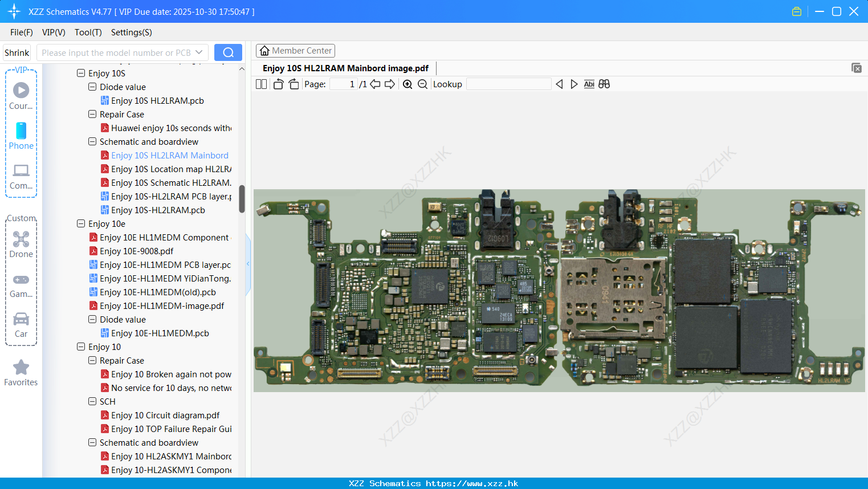Open Member Center
The image size is (868, 489).
coord(295,51)
